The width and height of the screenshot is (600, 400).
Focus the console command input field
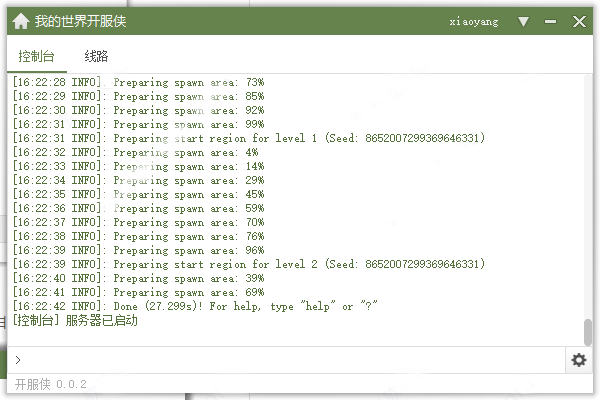tap(290, 360)
